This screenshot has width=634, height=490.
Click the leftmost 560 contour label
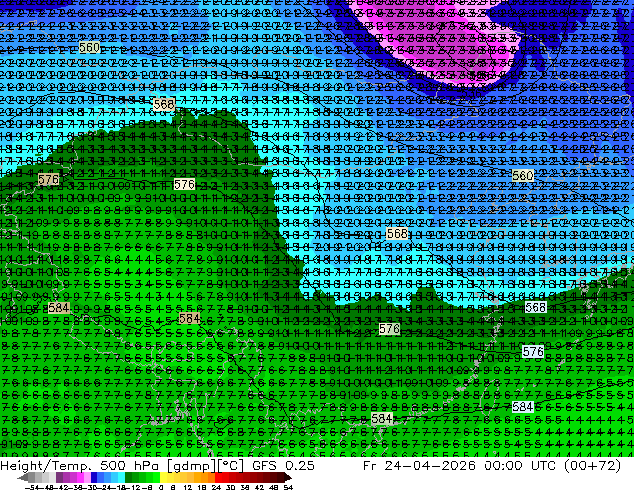coord(89,47)
